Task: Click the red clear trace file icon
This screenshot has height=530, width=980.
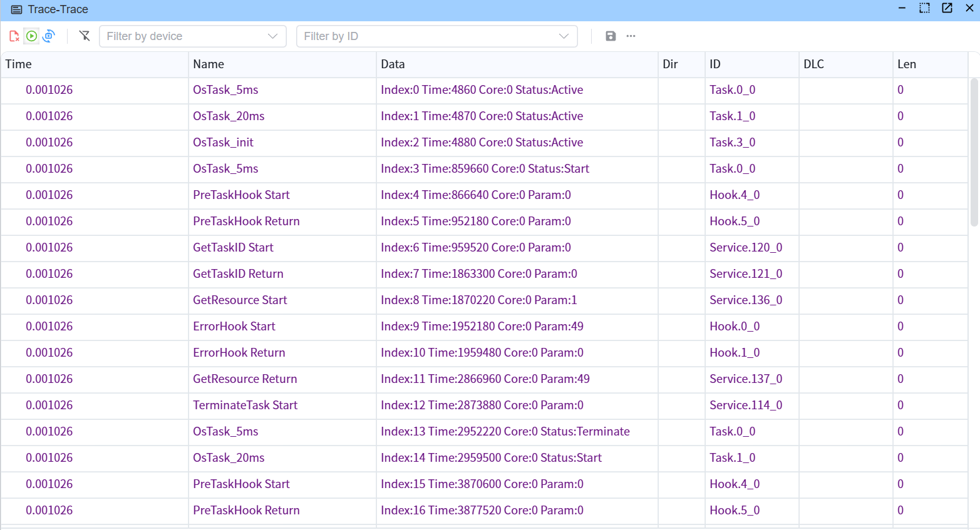Action: tap(14, 36)
